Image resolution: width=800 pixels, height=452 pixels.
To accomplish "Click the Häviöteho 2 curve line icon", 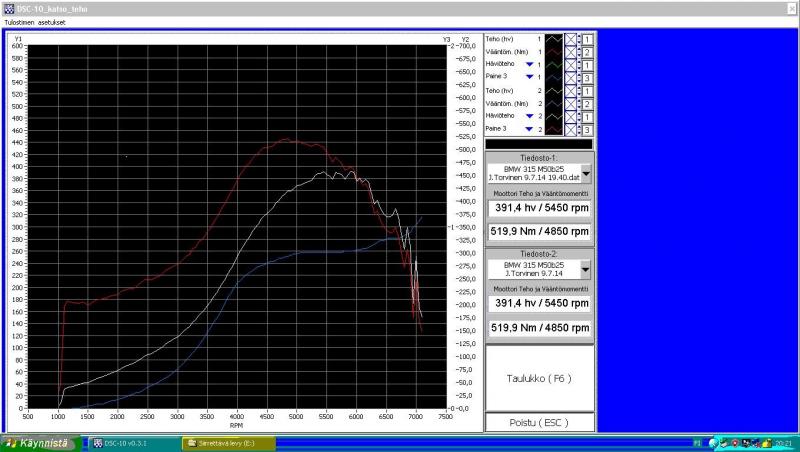I will coord(553,116).
